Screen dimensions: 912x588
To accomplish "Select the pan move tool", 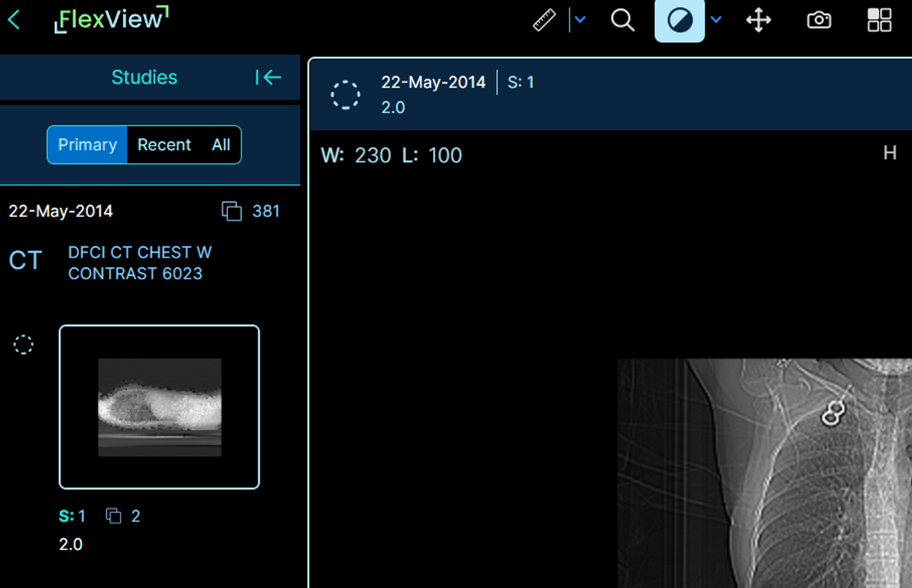I will (x=758, y=20).
